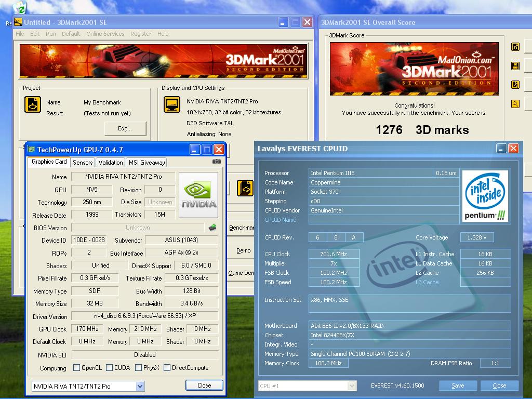Click the NVIDIA logo in GPU-Z
Image resolution: width=532 pixels, height=399 pixels.
pos(198,195)
